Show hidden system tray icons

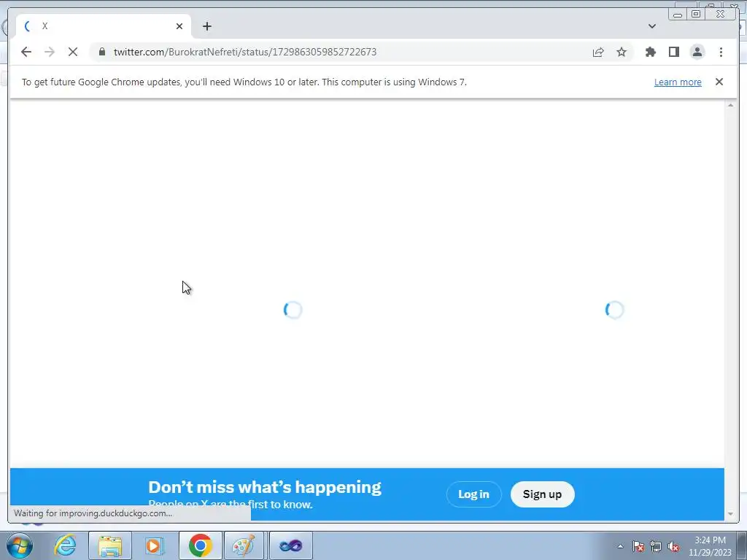[620, 547]
